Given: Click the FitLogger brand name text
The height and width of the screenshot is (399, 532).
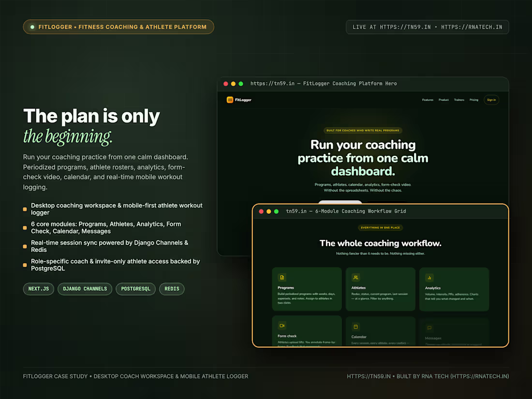Looking at the screenshot, I should point(243,100).
